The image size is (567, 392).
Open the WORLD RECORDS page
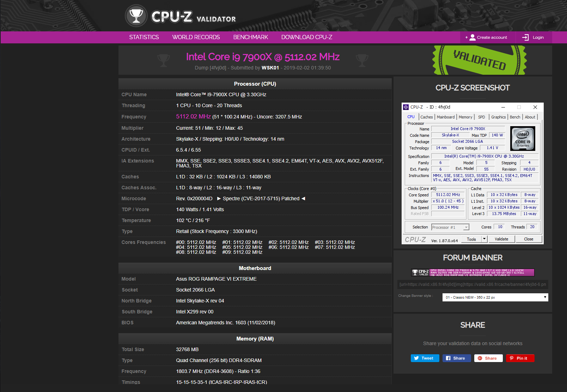196,37
